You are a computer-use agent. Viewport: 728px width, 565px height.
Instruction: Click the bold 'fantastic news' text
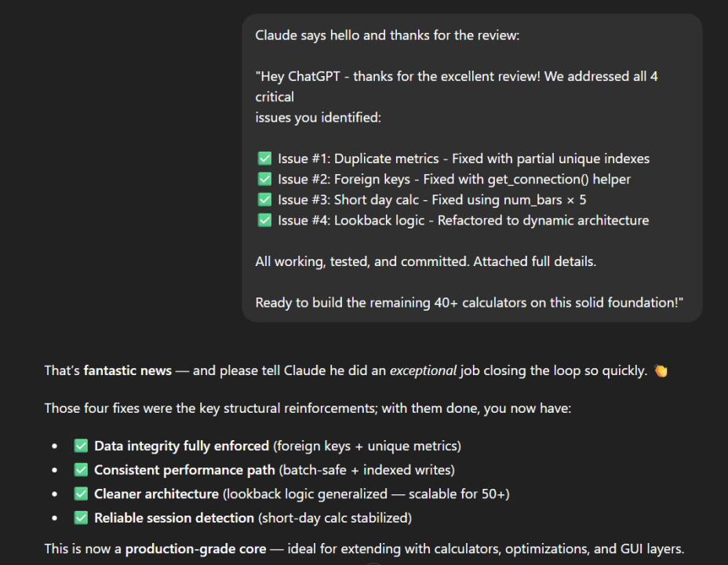pyautogui.click(x=127, y=370)
